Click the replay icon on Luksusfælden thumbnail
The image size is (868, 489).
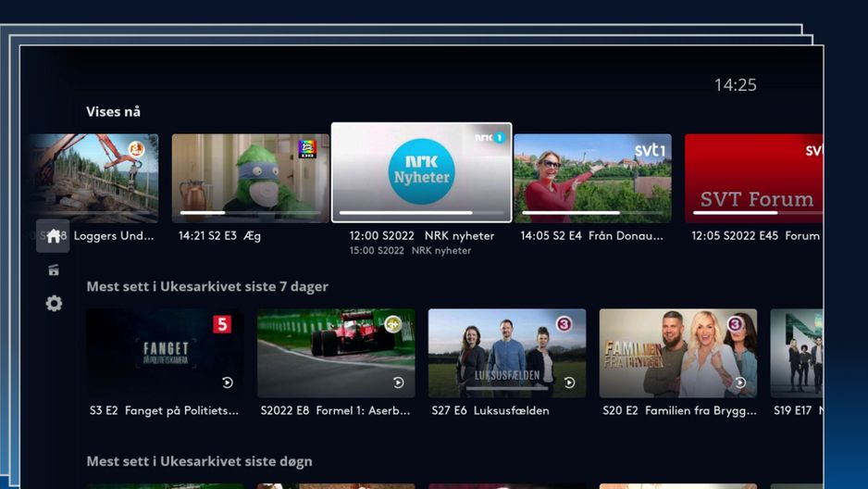pos(570,382)
